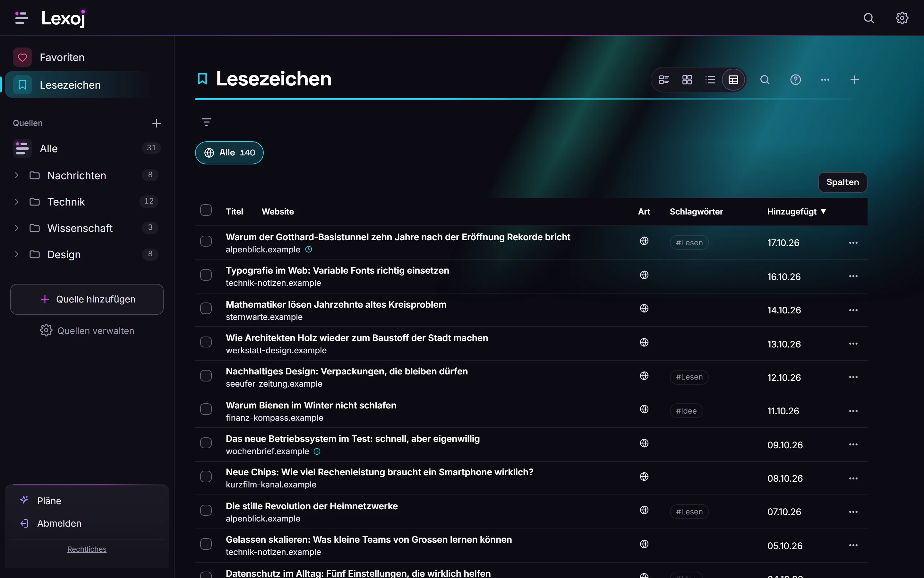The width and height of the screenshot is (924, 578).
Task: Open global search in top bar
Action: click(x=868, y=18)
